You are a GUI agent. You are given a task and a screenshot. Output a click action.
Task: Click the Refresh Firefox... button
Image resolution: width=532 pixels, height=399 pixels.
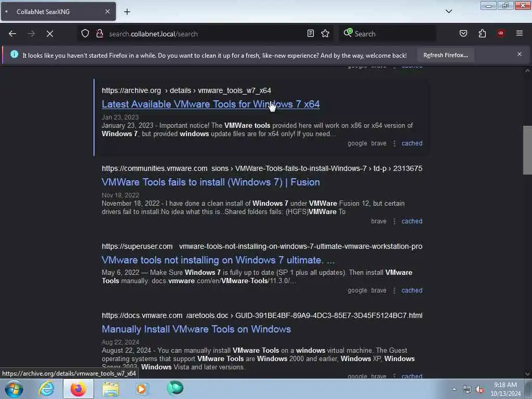coord(445,55)
